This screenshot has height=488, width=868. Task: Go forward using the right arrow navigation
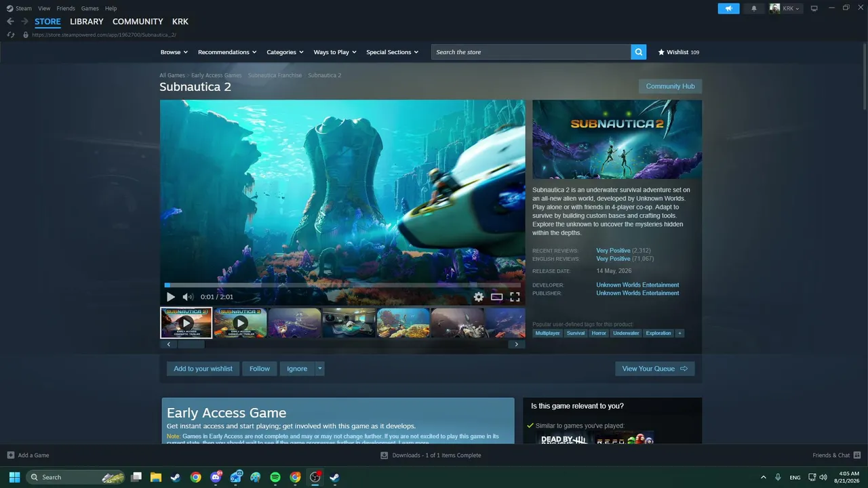(x=24, y=22)
